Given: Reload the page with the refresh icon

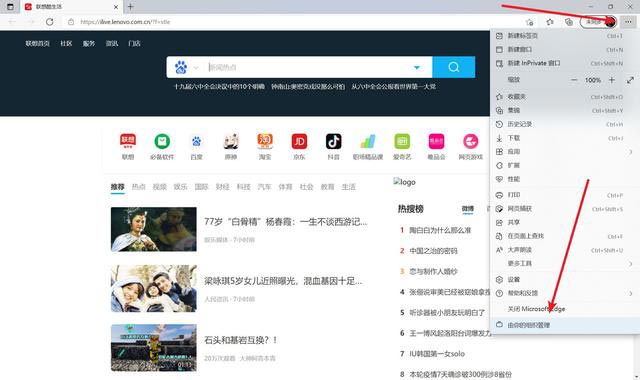Looking at the screenshot, I should coord(49,22).
